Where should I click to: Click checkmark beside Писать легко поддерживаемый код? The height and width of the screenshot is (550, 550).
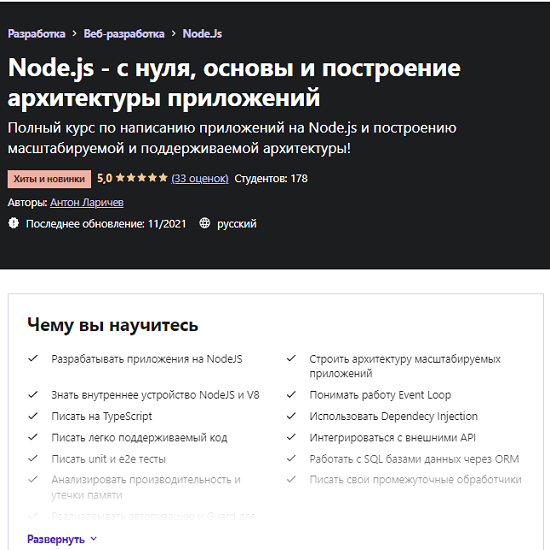point(33,437)
